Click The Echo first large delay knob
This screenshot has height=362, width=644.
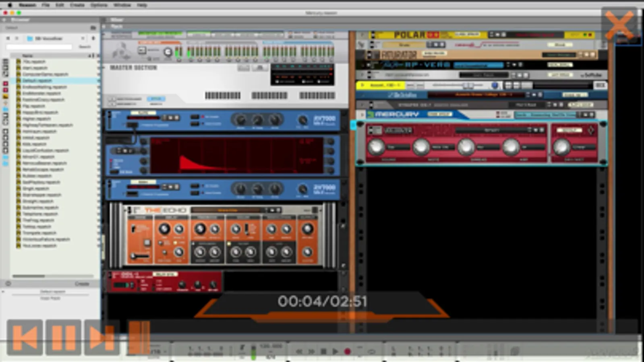[x=164, y=229]
